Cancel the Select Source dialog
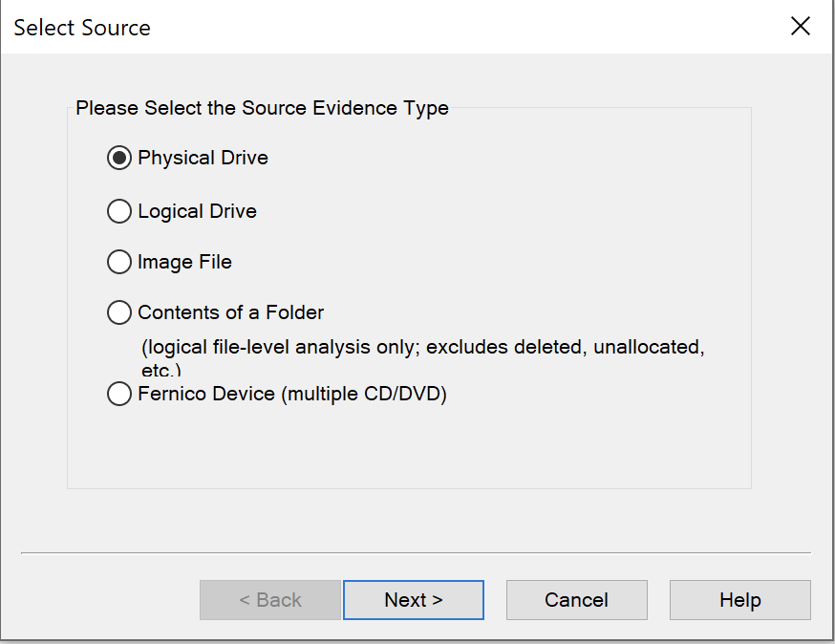Viewport: 835px width, 644px height. click(x=577, y=600)
